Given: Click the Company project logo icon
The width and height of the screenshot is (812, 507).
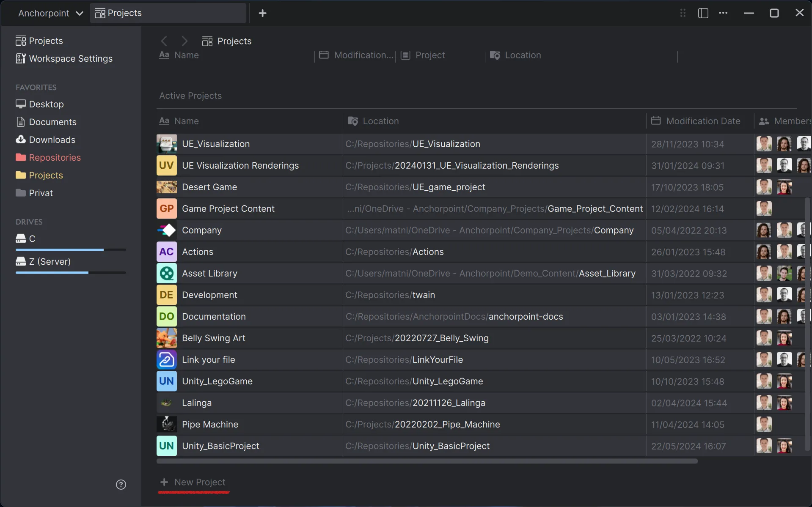Looking at the screenshot, I should (166, 230).
